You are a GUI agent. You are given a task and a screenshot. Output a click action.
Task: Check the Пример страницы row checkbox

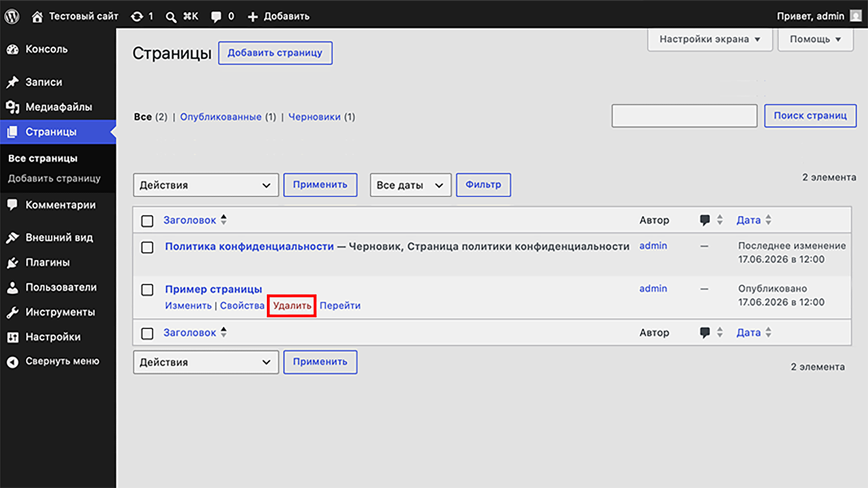point(147,290)
